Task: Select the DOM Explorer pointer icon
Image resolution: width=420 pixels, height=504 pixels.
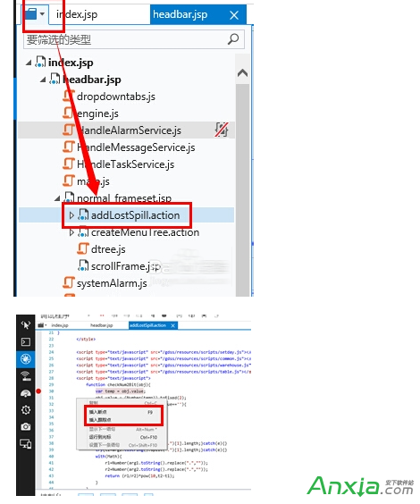Action: click(26, 324)
